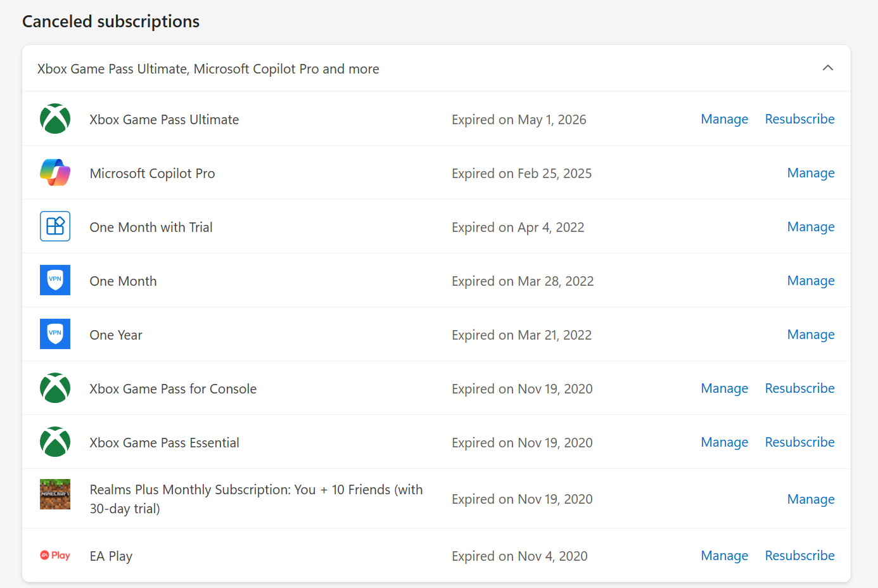Click the EA Play logo icon
The width and height of the screenshot is (878, 588).
pyautogui.click(x=55, y=555)
